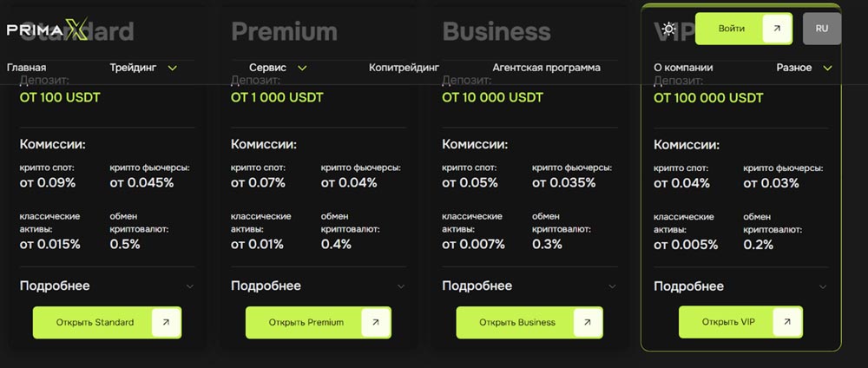This screenshot has height=368, width=868.
Task: Click arrow icon on Открыть Premium button
Action: [375, 322]
